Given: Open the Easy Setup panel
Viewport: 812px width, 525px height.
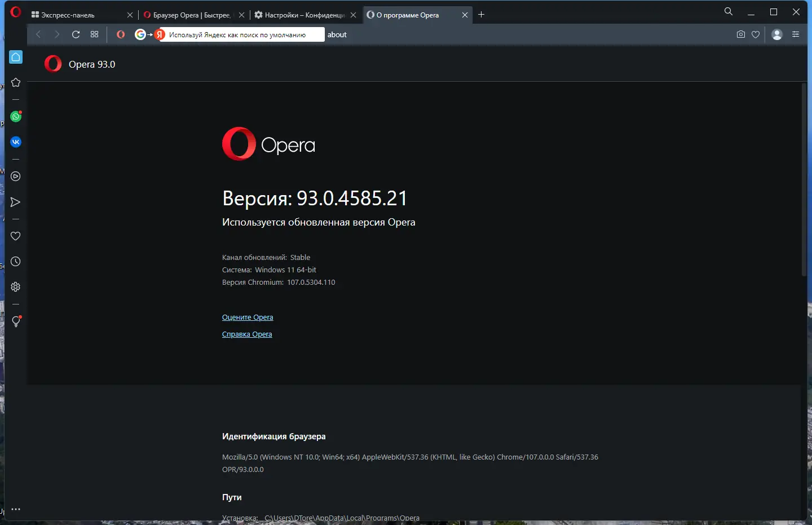Looking at the screenshot, I should coord(796,34).
